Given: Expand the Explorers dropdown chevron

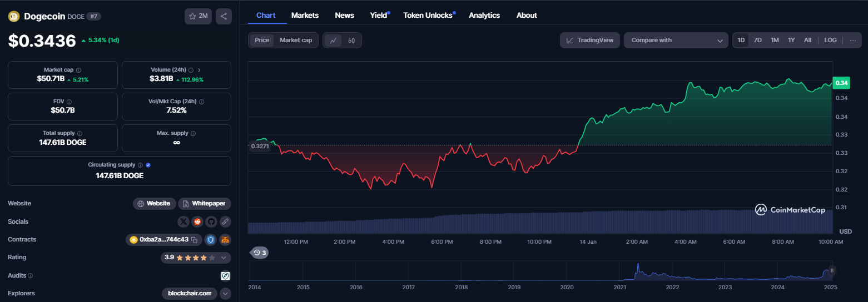Looking at the screenshot, I should 225,293.
